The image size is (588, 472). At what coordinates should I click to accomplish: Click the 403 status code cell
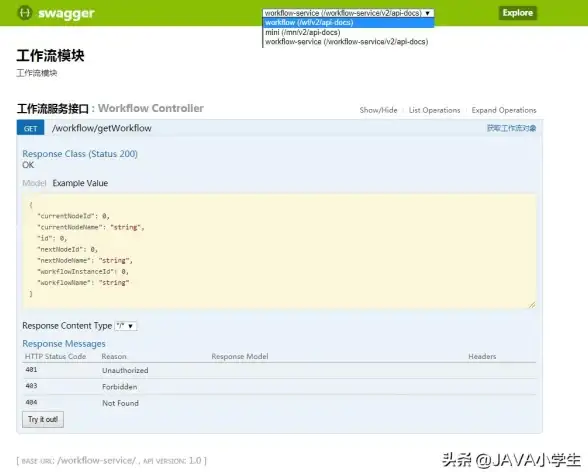31,386
